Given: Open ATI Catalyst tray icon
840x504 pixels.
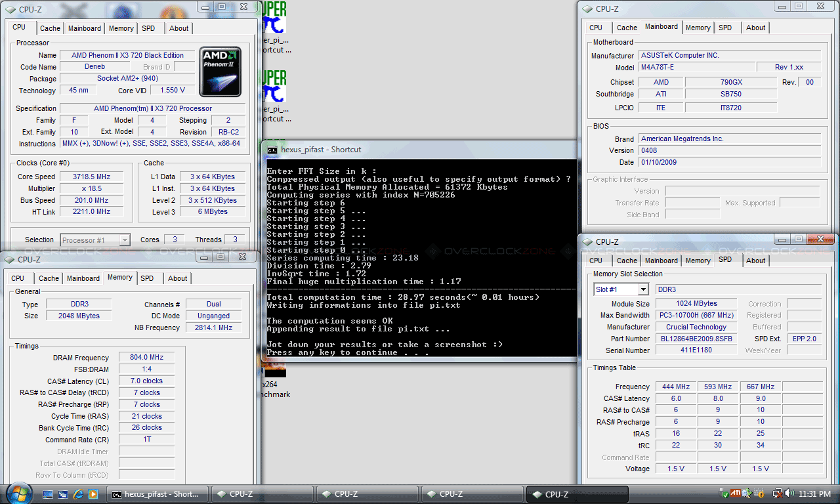Looking at the screenshot, I should point(736,493).
